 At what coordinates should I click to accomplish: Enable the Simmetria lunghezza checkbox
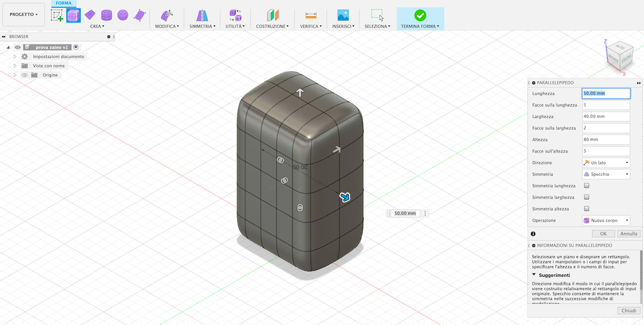[587, 185]
